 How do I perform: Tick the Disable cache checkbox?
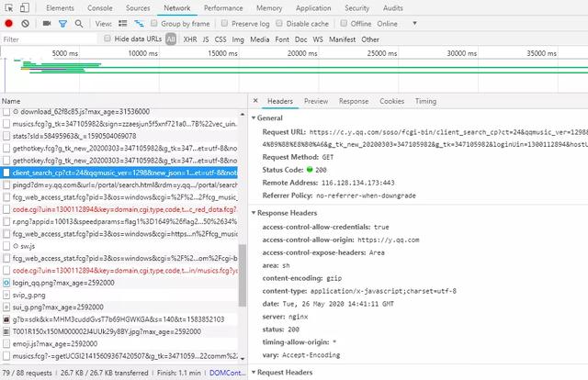click(279, 23)
